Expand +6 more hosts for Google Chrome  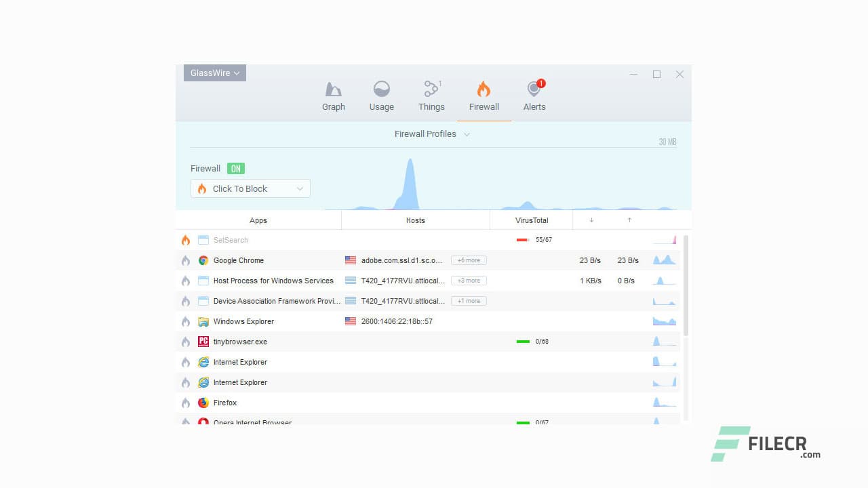pyautogui.click(x=468, y=260)
